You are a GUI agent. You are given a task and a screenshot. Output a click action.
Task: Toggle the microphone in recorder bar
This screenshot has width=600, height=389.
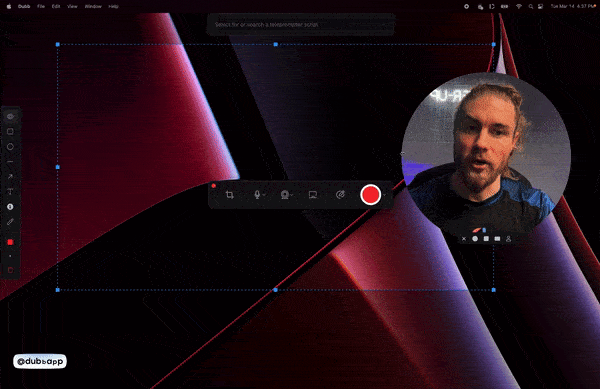257,195
